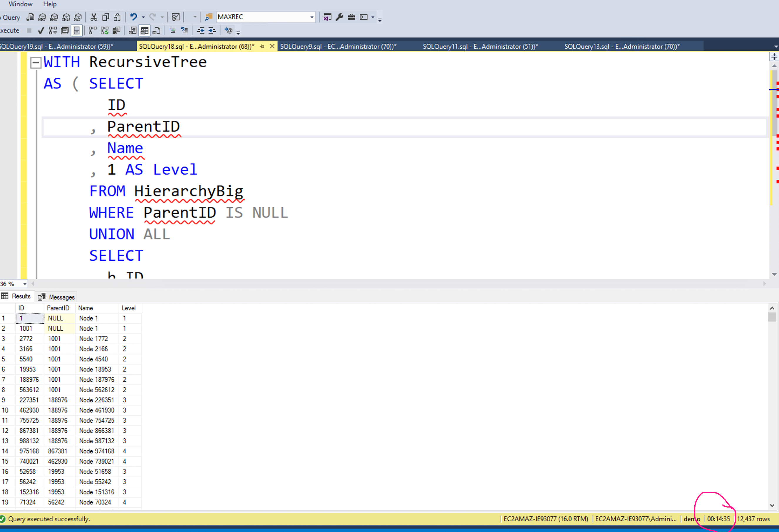Click the Undo arrow icon
Image resolution: width=779 pixels, height=532 pixels.
(133, 17)
